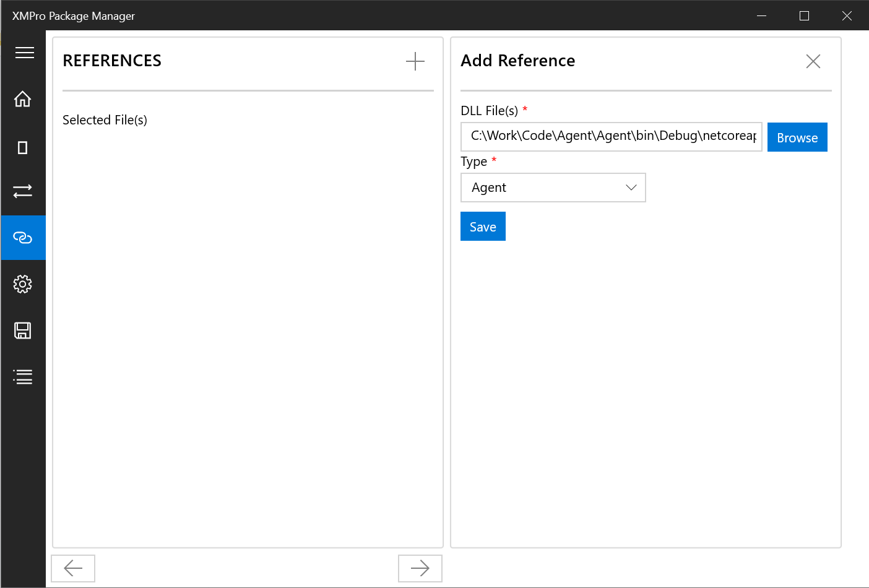Close the Add Reference panel
The width and height of the screenshot is (869, 588).
813,61
